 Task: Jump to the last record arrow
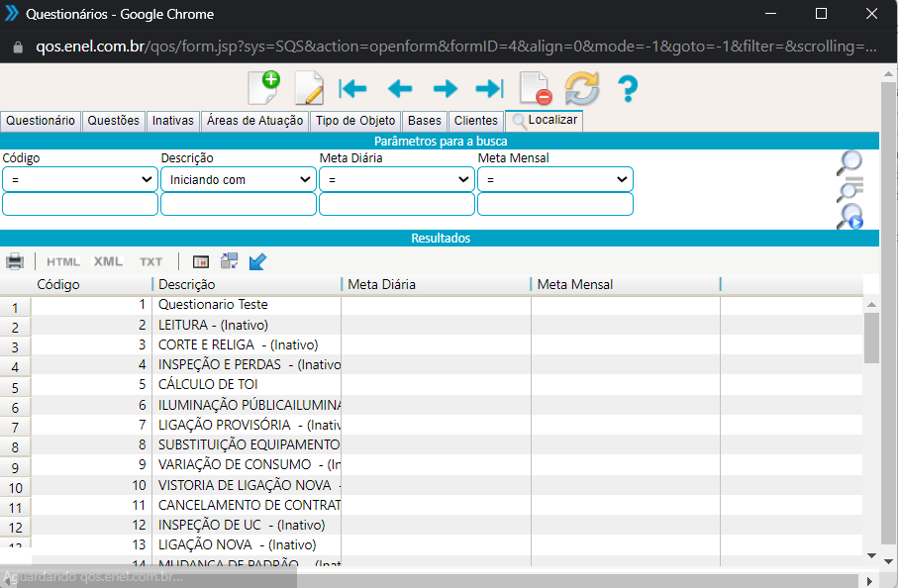489,89
